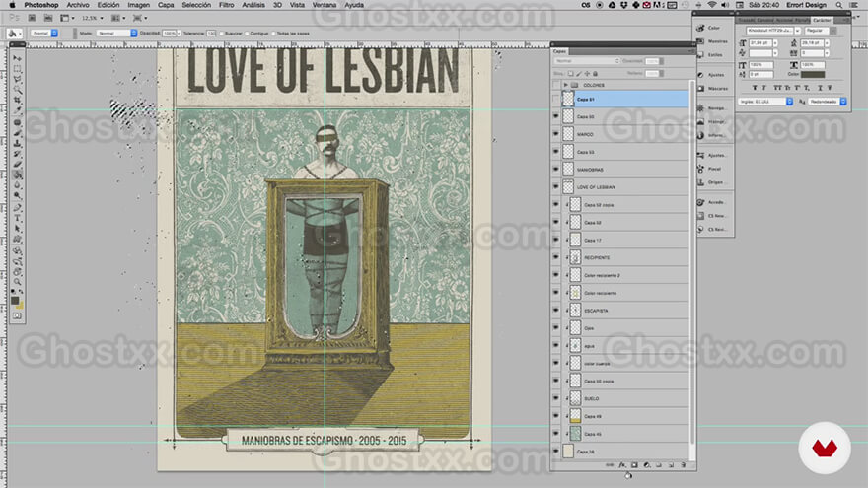Toggle faux bold in Carácter panel

point(756,88)
